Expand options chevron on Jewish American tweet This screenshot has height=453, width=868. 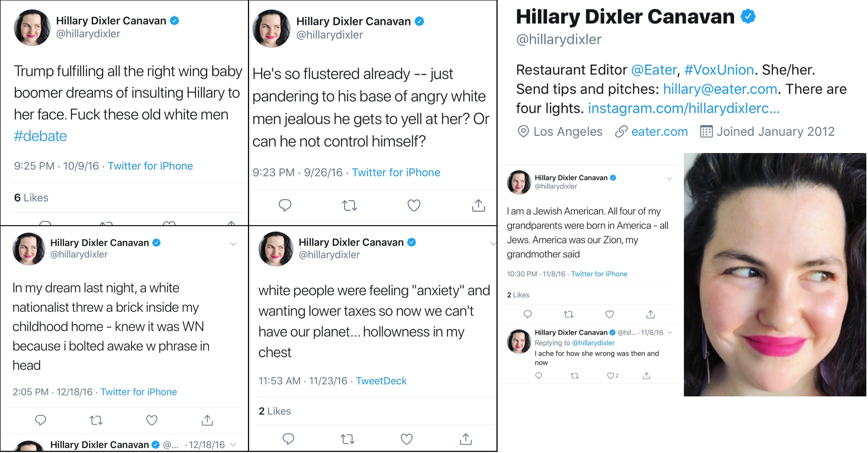(x=670, y=178)
